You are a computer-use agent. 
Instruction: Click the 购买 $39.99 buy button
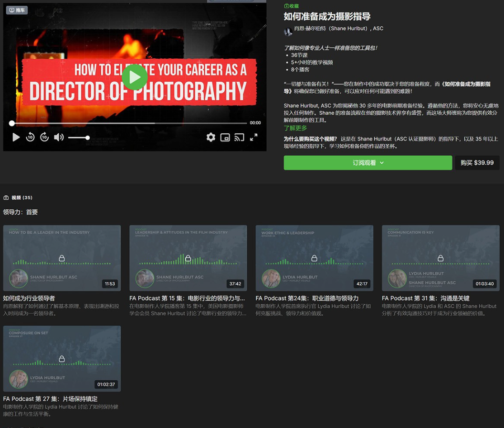coord(477,163)
